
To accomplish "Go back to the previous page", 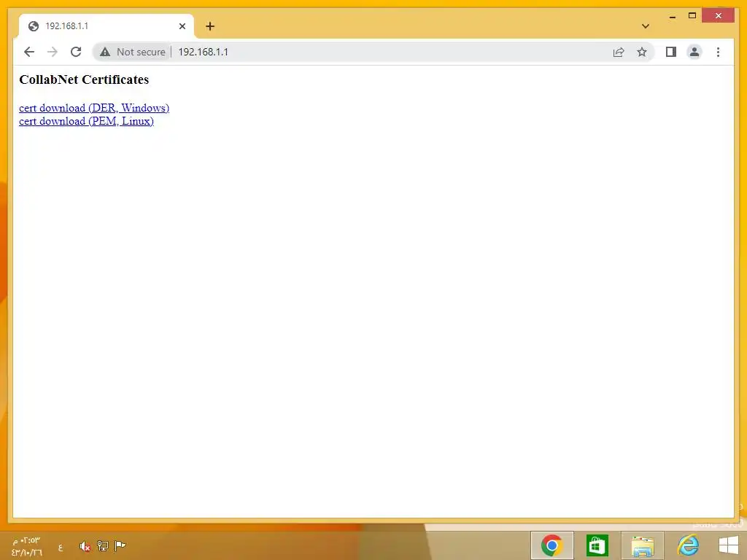I will tap(29, 52).
